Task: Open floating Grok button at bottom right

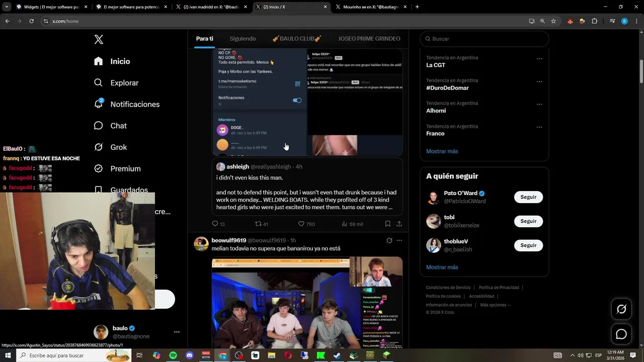Action: tap(621, 309)
